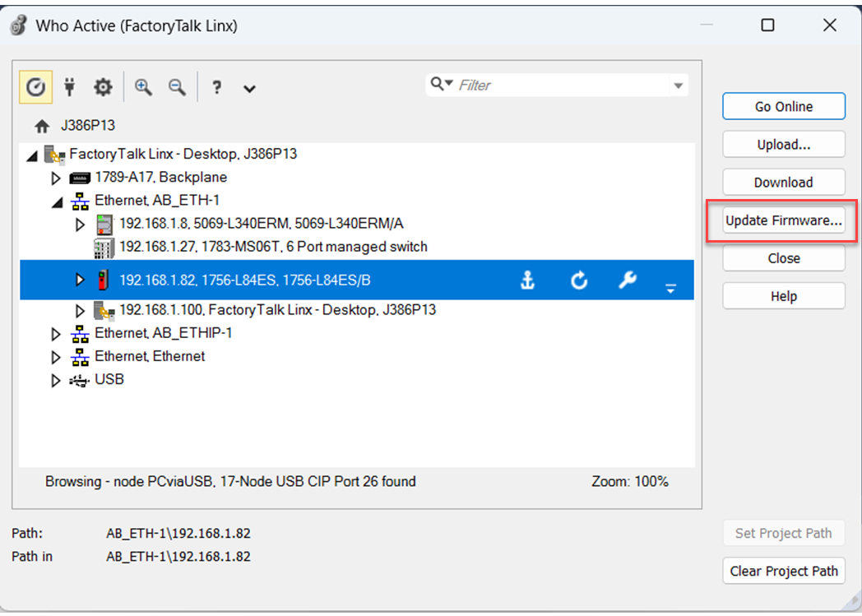This screenshot has width=862, height=616.
Task: Click the Browsing - node PCviaUSB status text
Action: pos(230,482)
